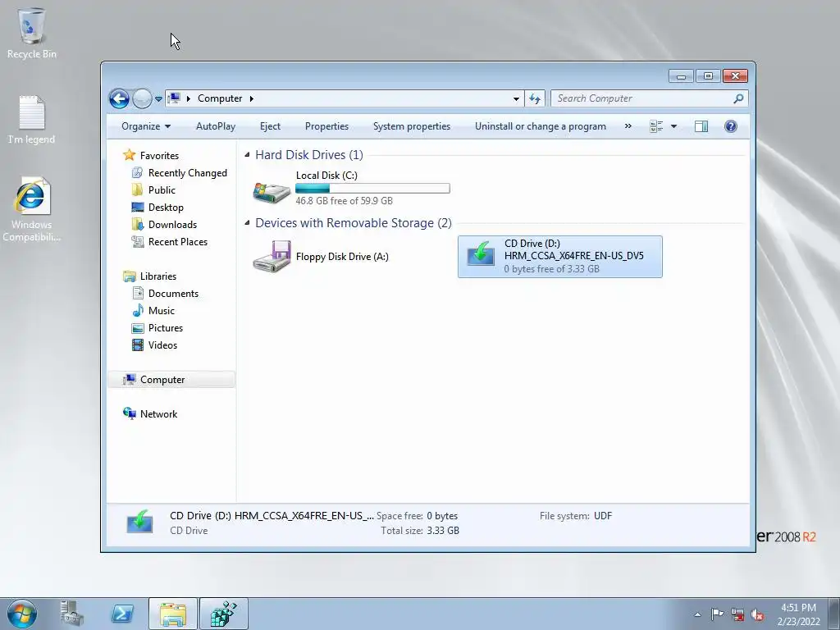Open Properties from the toolbar
Screen dimensions: 840x630
tap(326, 126)
